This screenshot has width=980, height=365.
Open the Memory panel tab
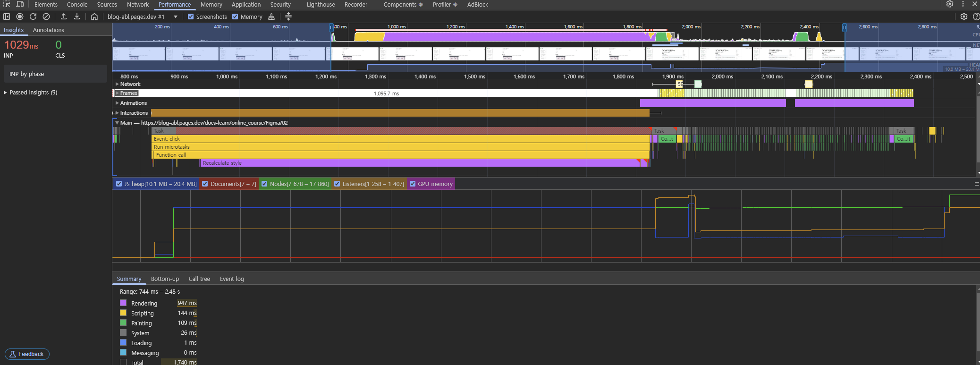click(211, 5)
